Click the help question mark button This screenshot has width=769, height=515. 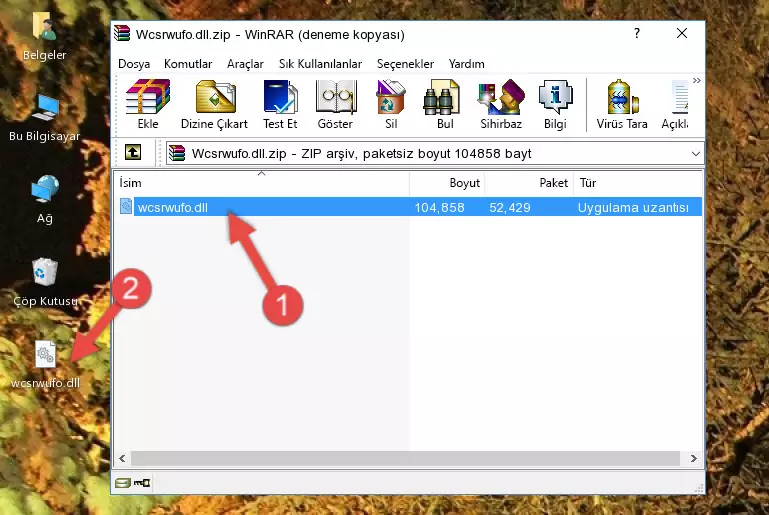pyautogui.click(x=637, y=33)
